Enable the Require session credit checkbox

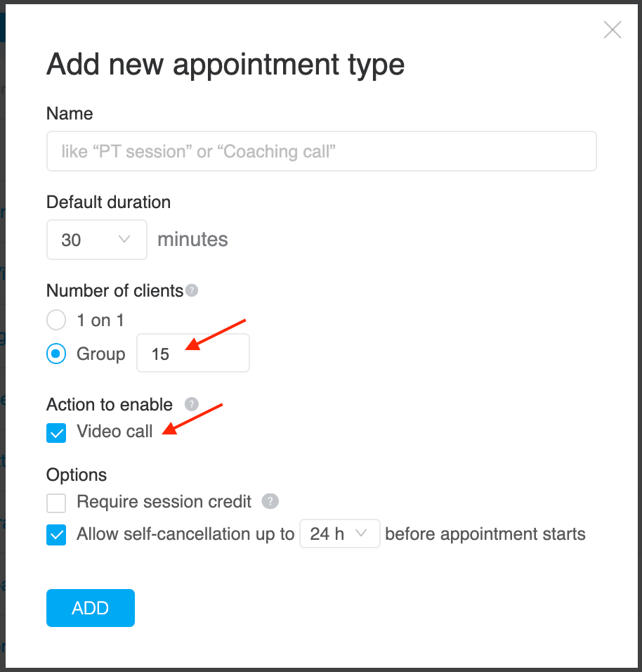coord(56,503)
